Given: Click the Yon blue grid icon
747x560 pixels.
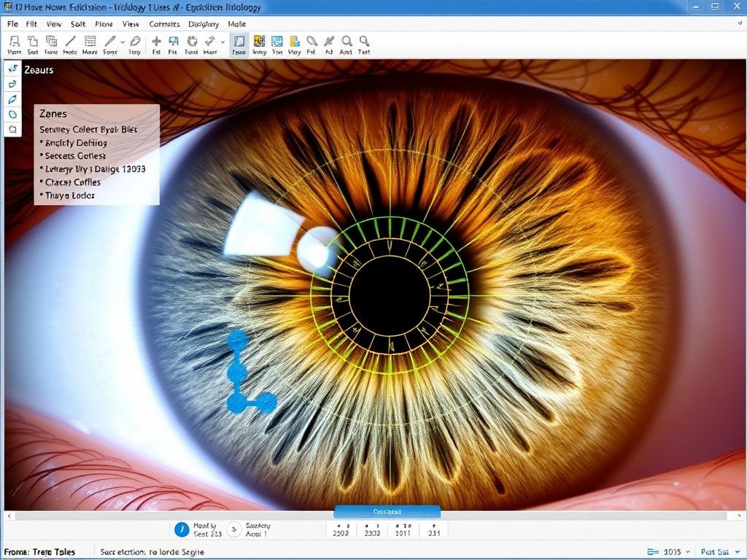Looking at the screenshot, I should pyautogui.click(x=276, y=42).
